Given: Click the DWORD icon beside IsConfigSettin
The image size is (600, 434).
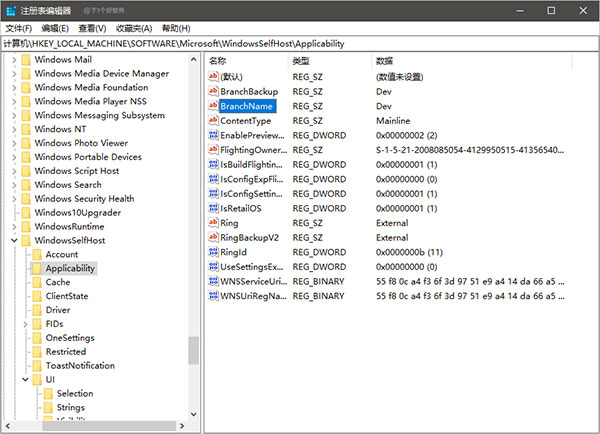Looking at the screenshot, I should click(213, 193).
